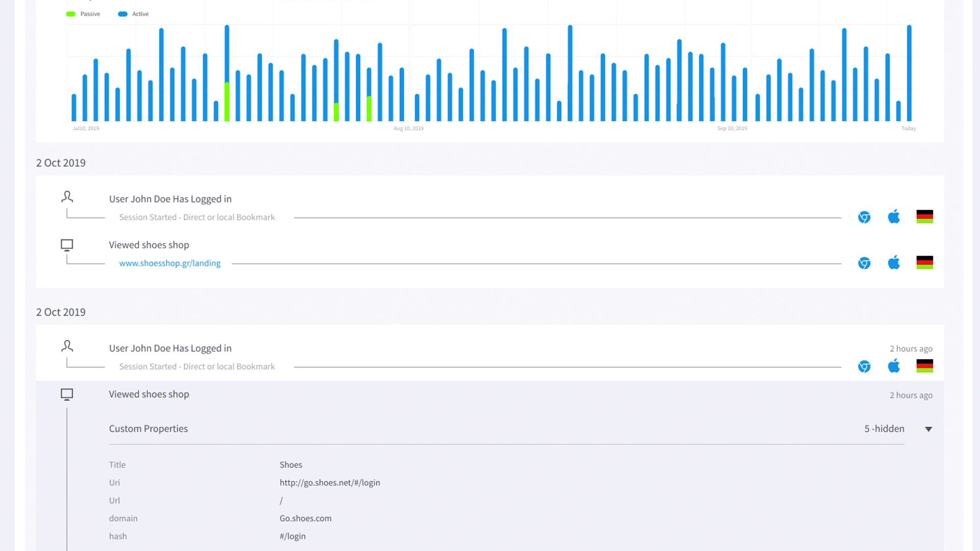Click German flag on shoesshop.gr landing row

[x=924, y=263]
